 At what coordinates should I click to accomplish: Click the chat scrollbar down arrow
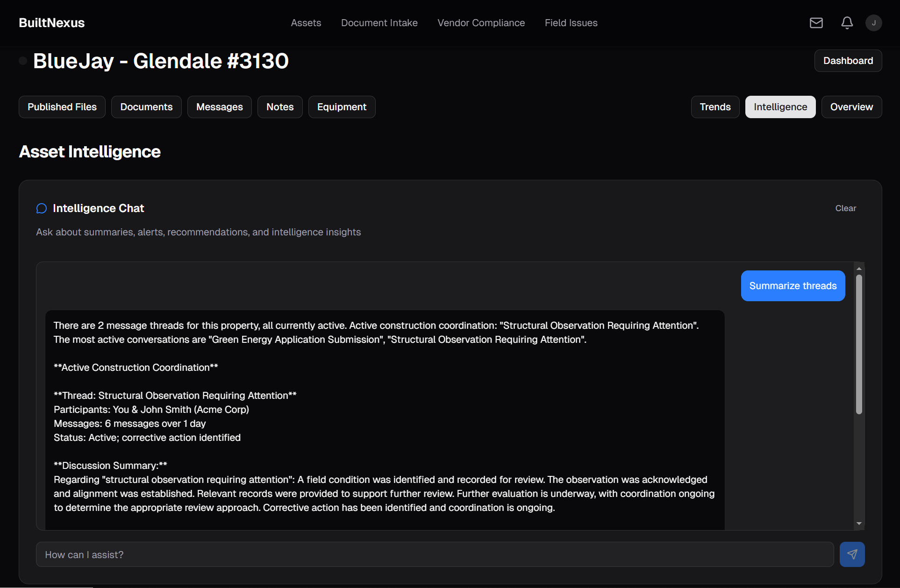pyautogui.click(x=858, y=523)
